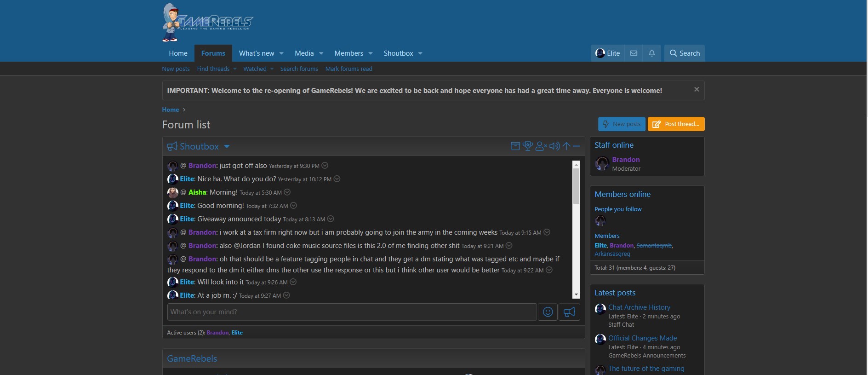868x375 pixels.
Task: Toggle the shoutbox sound speaker icon
Action: 554,146
